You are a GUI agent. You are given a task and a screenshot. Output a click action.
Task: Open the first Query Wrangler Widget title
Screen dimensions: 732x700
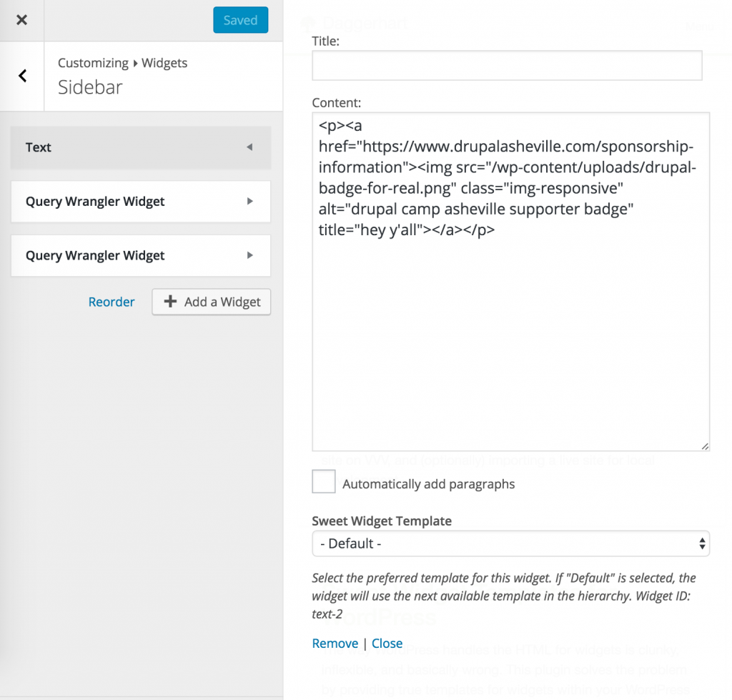click(x=95, y=202)
